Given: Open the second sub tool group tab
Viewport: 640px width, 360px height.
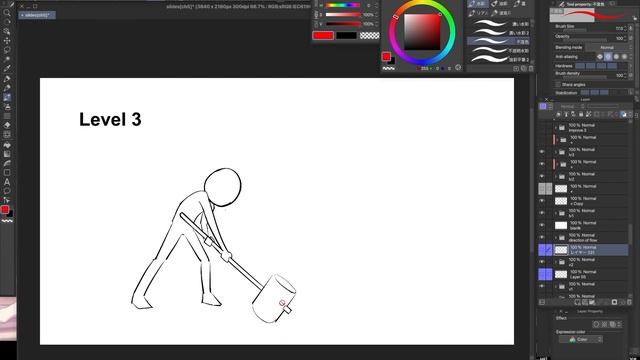Looking at the screenshot, I should (500, 4).
